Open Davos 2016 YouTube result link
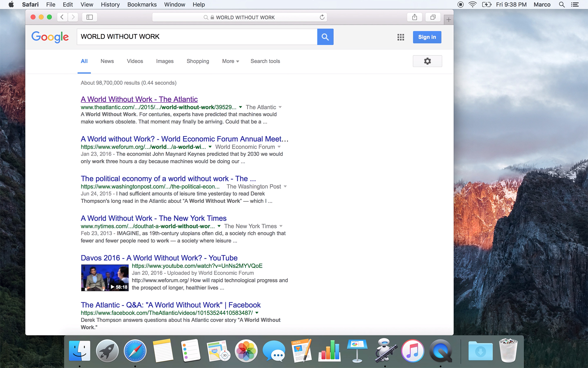588x368 pixels. click(159, 258)
